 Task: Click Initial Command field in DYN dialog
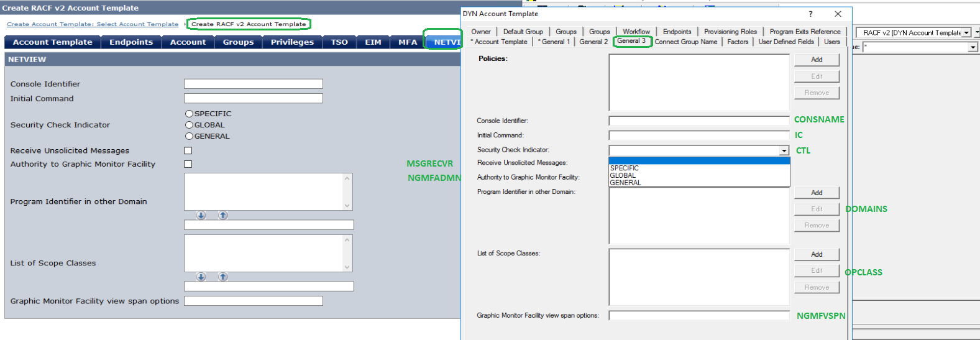[699, 135]
